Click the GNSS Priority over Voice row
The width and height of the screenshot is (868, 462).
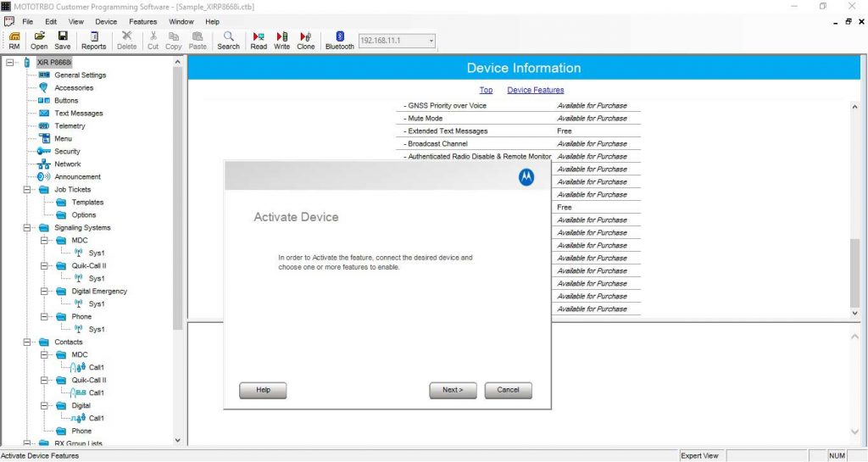tap(518, 106)
